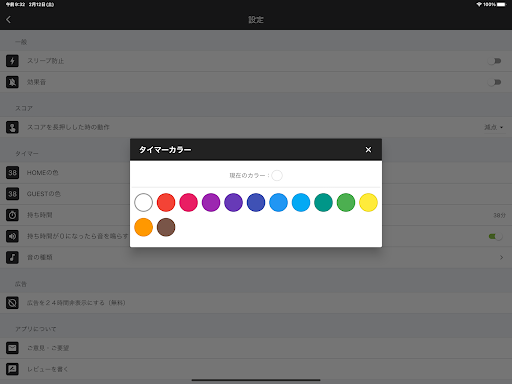Pick the blue color swatch
Image resolution: width=512 pixels, height=384 pixels.
(278, 202)
